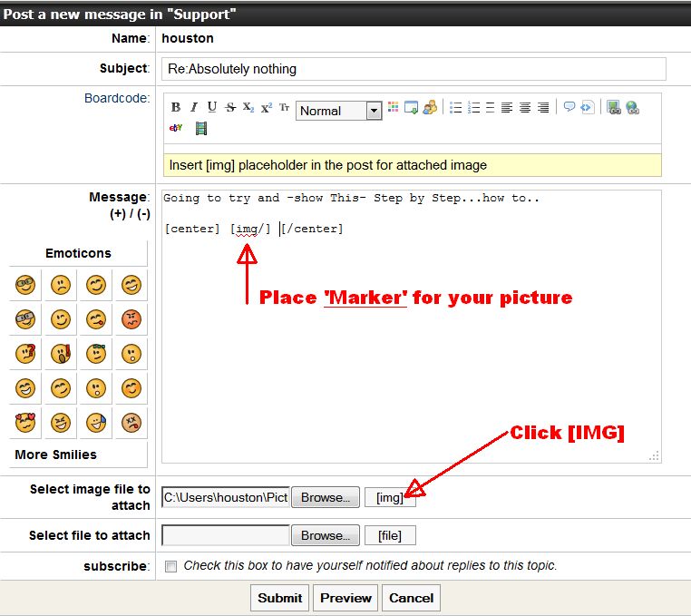Viewport: 691px width, 616px height.
Task: Apply strikethrough formatting
Action: (x=230, y=108)
